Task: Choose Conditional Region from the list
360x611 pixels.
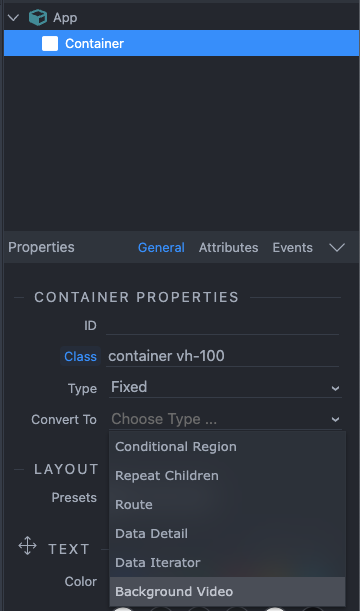Action: coord(227,447)
